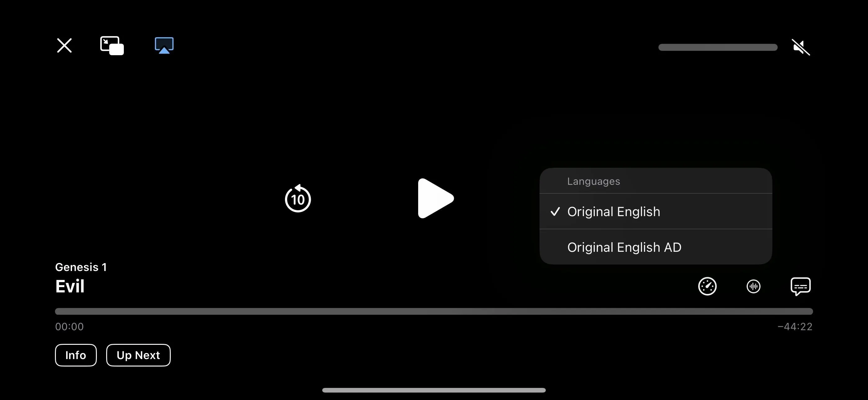
Task: Collapse the Languages panel overlay
Action: pyautogui.click(x=754, y=287)
